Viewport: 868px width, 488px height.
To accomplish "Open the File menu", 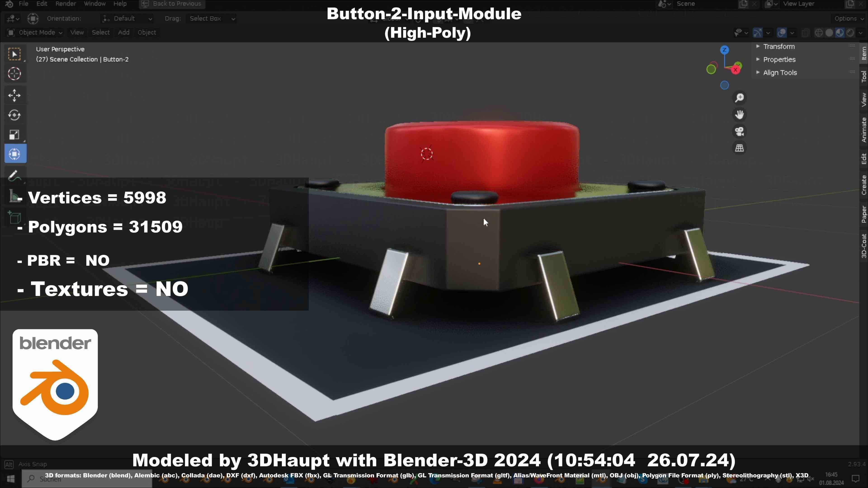I will 23,4.
